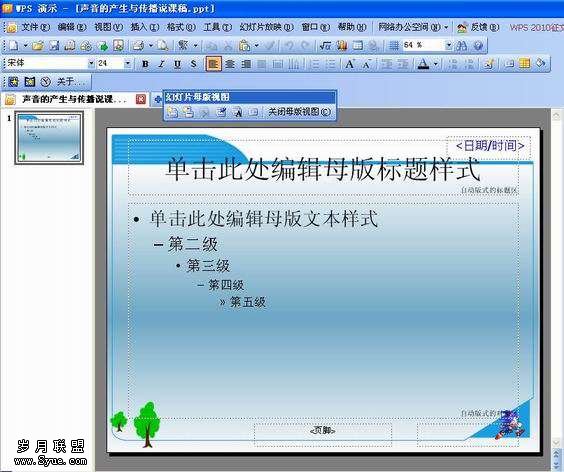564x472 pixels.
Task: Click the Help question mark icon
Action: click(478, 46)
